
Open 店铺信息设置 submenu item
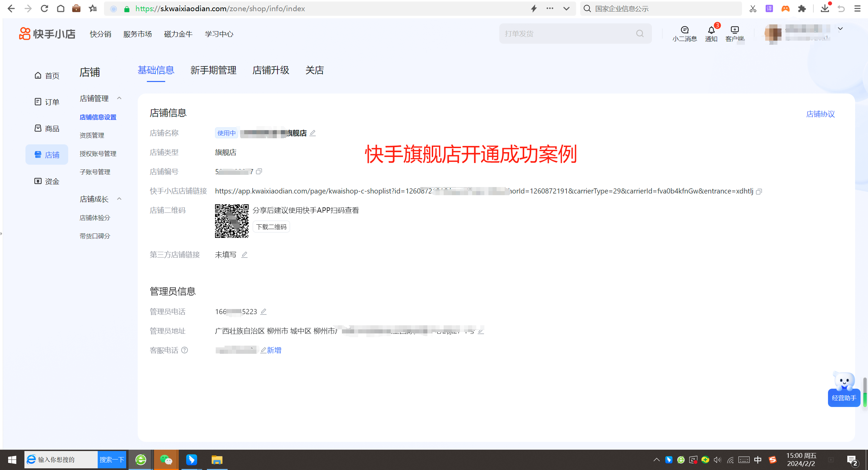tap(98, 117)
